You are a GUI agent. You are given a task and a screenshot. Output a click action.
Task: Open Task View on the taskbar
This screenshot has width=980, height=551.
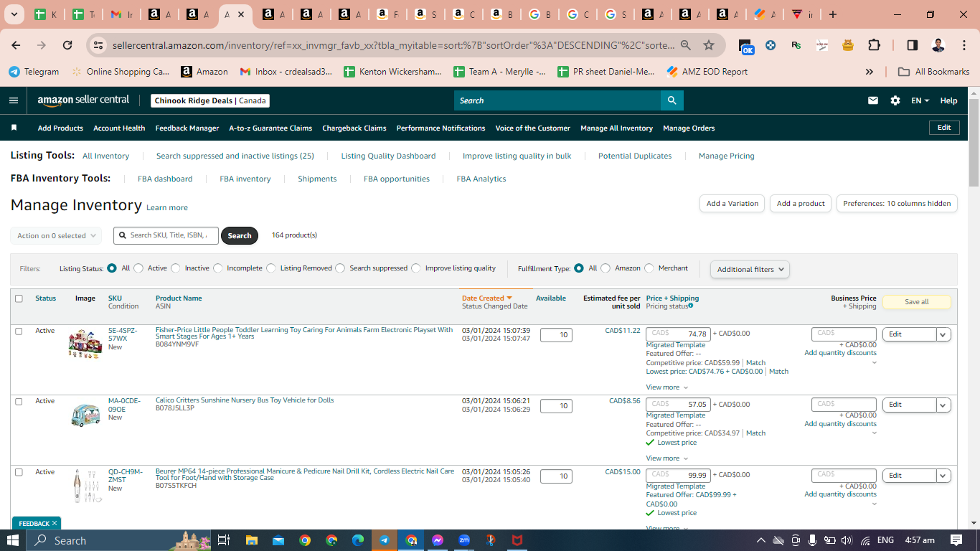pyautogui.click(x=224, y=540)
